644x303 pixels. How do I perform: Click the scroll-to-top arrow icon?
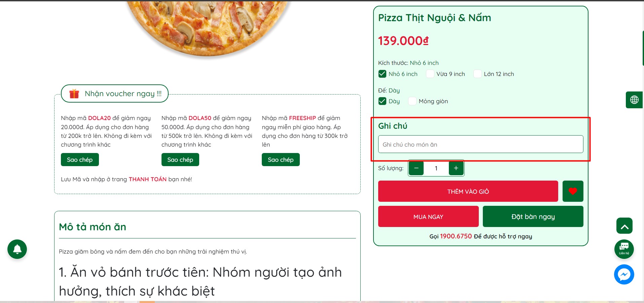click(x=624, y=226)
